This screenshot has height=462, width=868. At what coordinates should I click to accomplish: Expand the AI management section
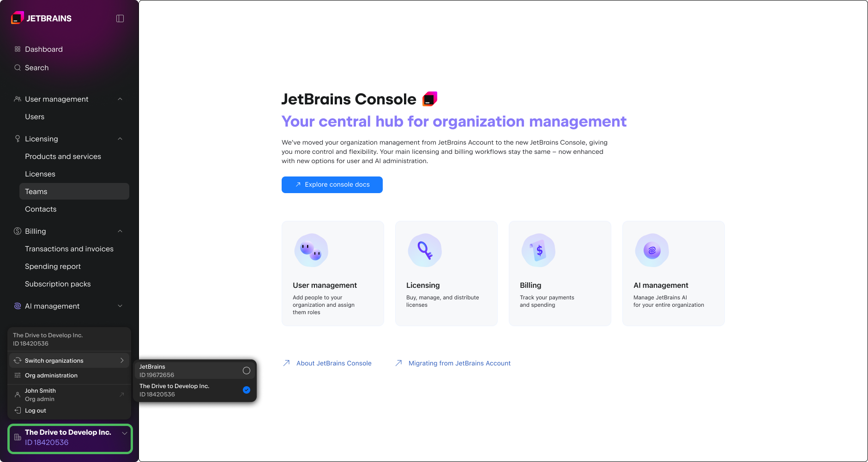pyautogui.click(x=120, y=306)
